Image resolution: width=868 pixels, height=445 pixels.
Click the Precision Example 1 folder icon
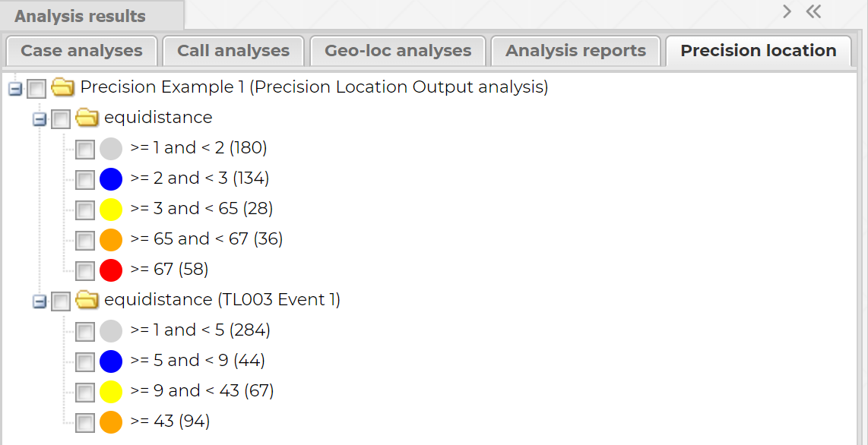62,88
